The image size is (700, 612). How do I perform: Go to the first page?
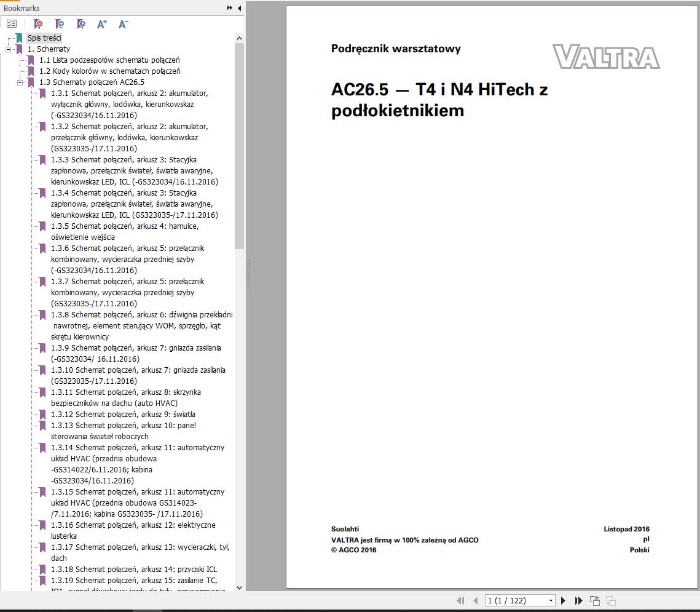(460, 600)
